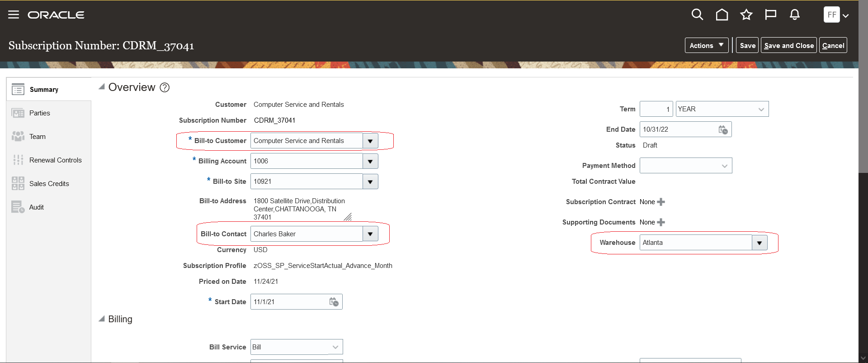Open the Payment Method dropdown
Viewport: 868px width, 363px height.
pos(686,166)
